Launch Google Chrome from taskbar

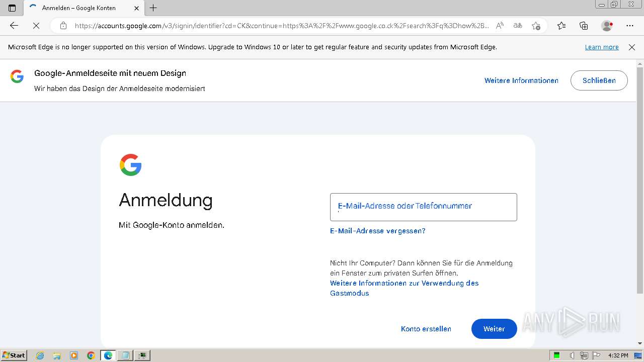(91, 355)
